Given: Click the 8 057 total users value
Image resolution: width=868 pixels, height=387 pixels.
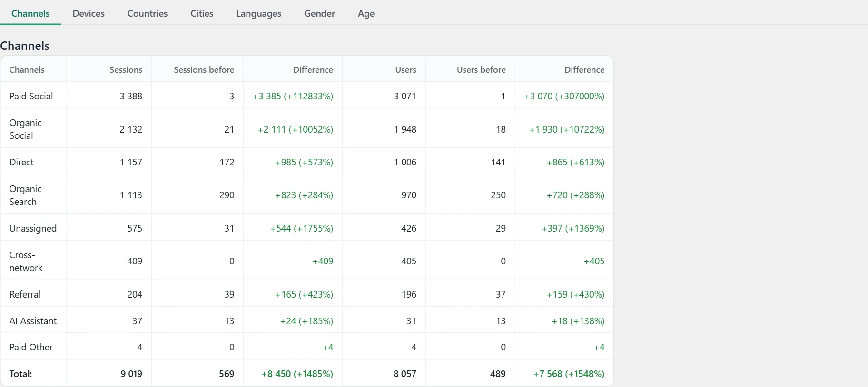Looking at the screenshot, I should (x=405, y=374).
